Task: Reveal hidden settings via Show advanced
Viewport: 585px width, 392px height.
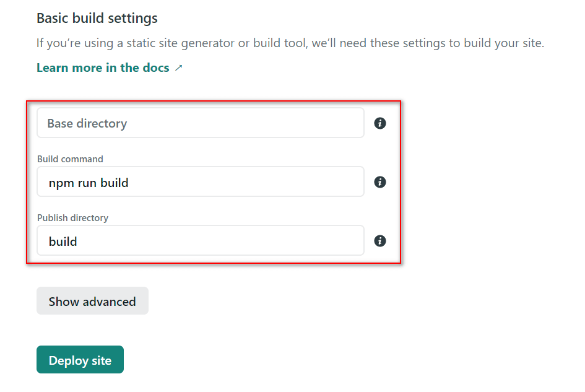Action: (92, 301)
